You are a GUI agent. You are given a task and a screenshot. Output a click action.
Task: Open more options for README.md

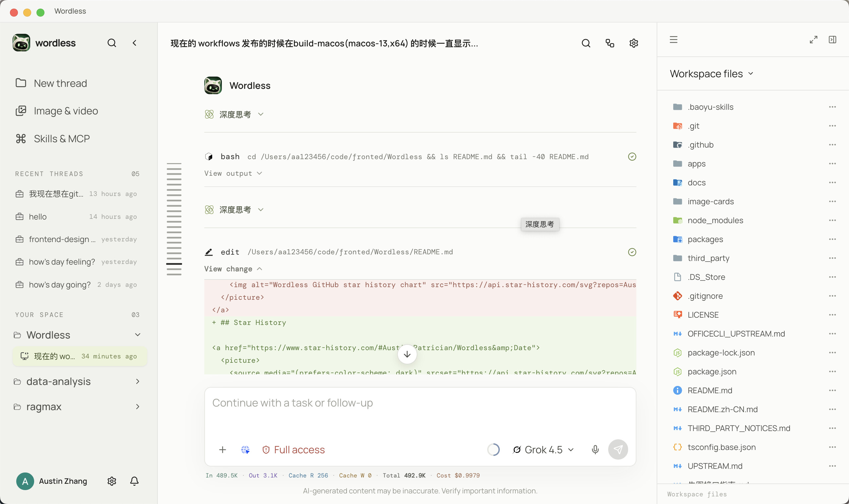tap(832, 391)
